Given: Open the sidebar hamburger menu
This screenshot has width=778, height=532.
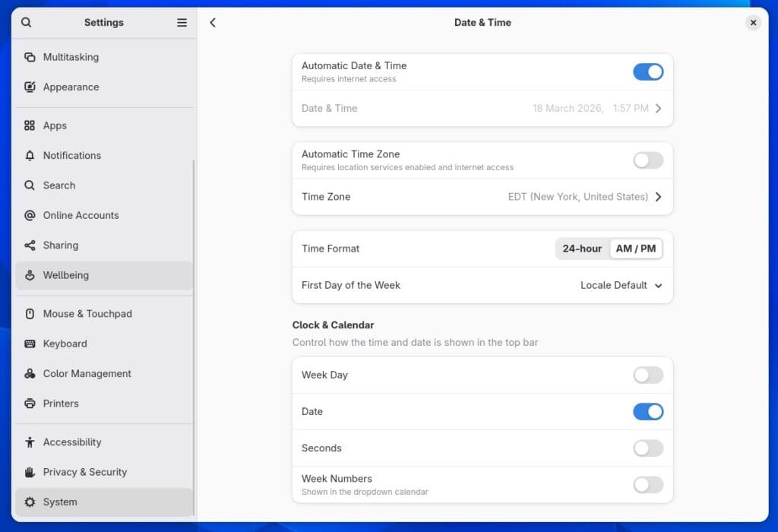Looking at the screenshot, I should (182, 22).
